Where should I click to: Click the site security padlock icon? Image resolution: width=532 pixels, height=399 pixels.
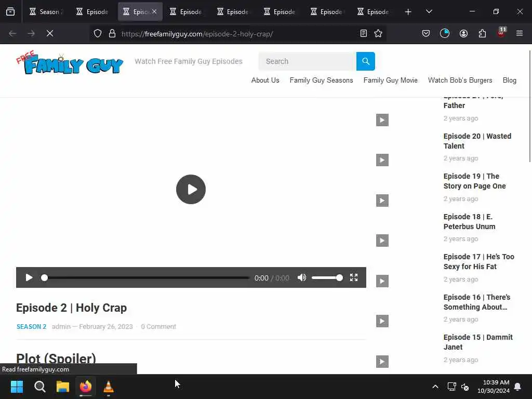(x=112, y=34)
